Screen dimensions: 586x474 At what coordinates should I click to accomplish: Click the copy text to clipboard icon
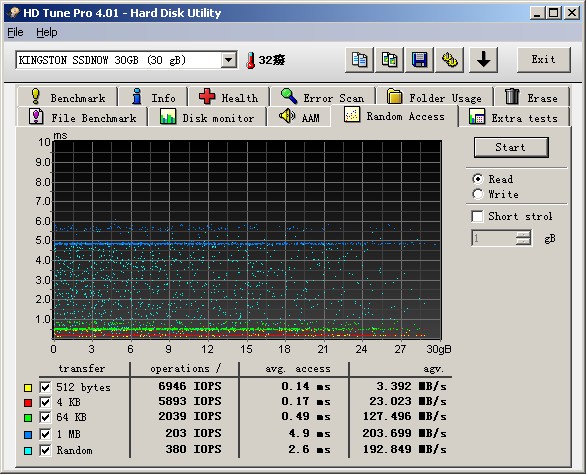point(359,60)
